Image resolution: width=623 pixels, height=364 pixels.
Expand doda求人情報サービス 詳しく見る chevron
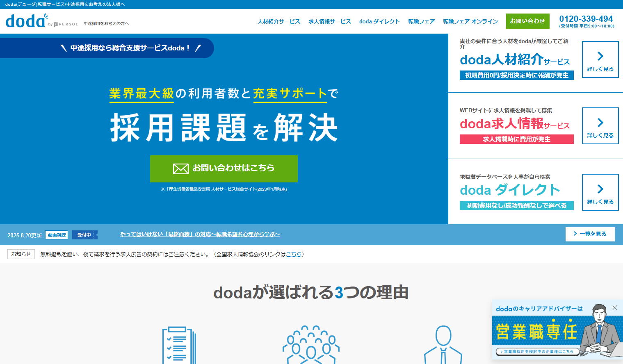click(x=600, y=126)
